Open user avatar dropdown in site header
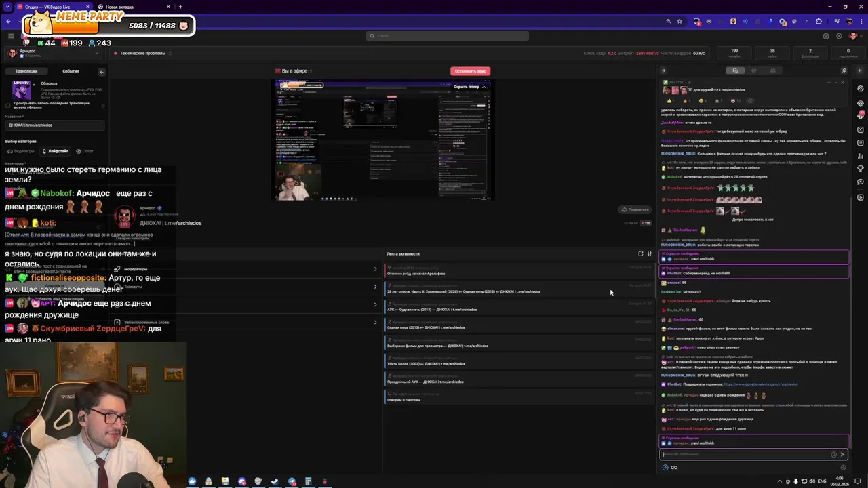Image resolution: width=868 pixels, height=488 pixels. click(x=856, y=36)
